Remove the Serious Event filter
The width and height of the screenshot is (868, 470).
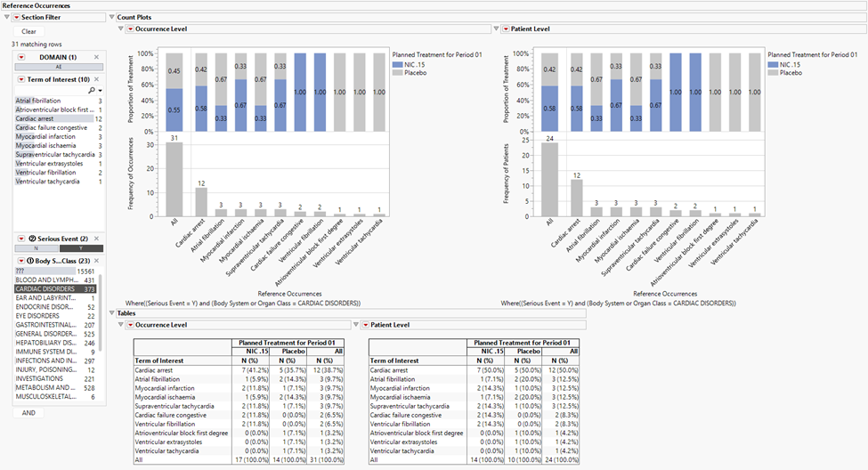click(x=96, y=239)
